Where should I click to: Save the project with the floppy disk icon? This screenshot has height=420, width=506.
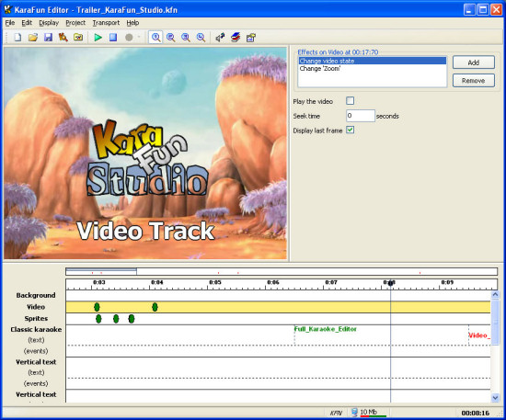48,38
